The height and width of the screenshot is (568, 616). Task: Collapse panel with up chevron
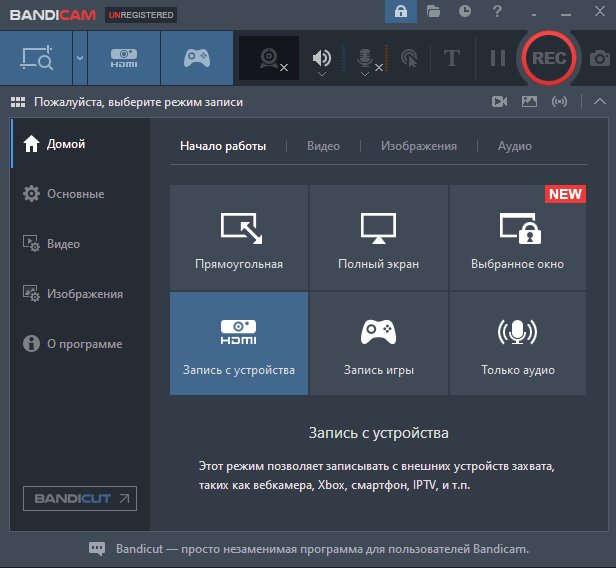coord(600,102)
